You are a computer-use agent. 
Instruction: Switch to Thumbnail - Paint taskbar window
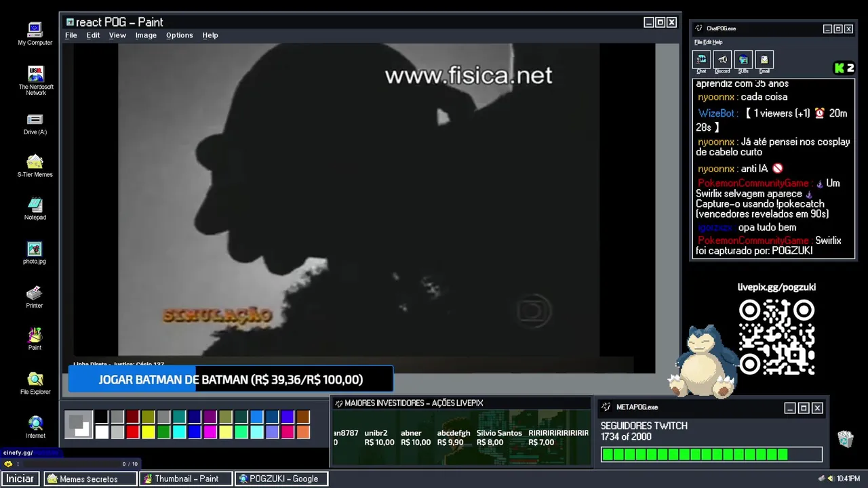[184, 479]
